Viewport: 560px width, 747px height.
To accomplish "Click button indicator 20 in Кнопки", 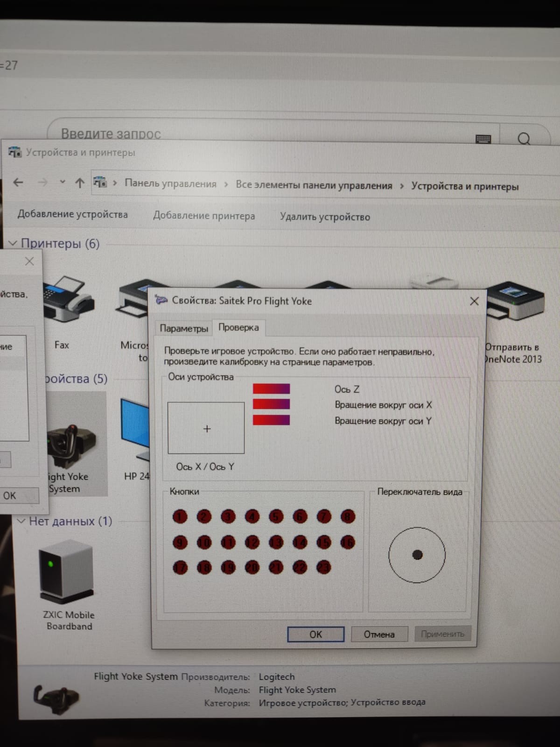I will coord(252,567).
